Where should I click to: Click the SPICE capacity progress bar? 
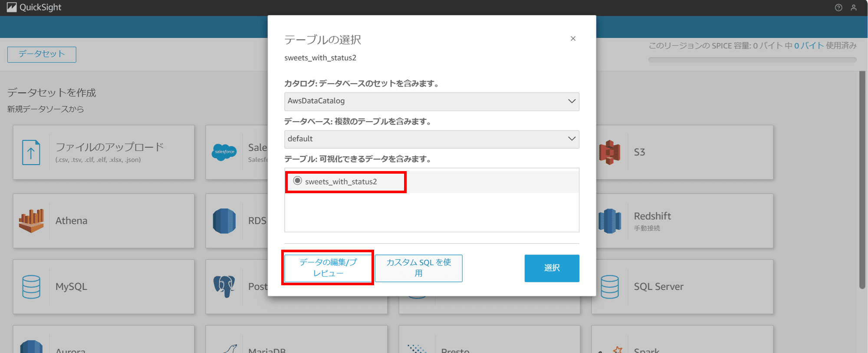[x=752, y=60]
